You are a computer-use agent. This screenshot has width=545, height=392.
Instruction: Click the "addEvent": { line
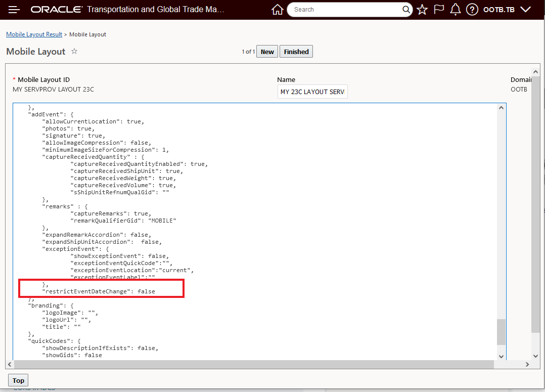click(x=51, y=114)
